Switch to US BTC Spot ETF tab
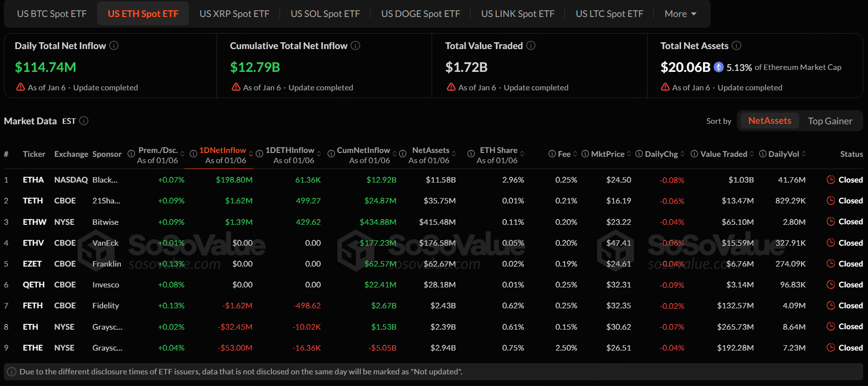The height and width of the screenshot is (386, 868). coord(52,14)
